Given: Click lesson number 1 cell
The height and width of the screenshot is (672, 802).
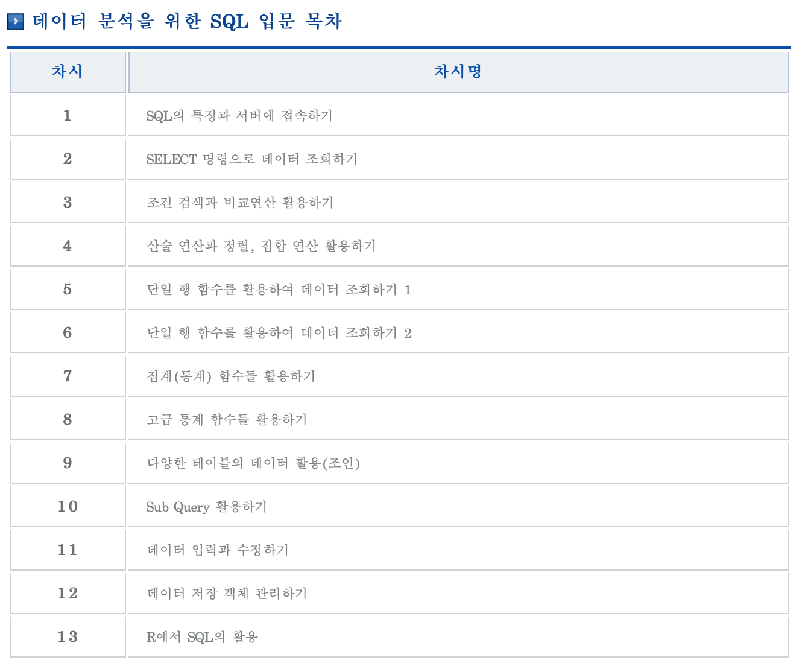Looking at the screenshot, I should tap(67, 116).
